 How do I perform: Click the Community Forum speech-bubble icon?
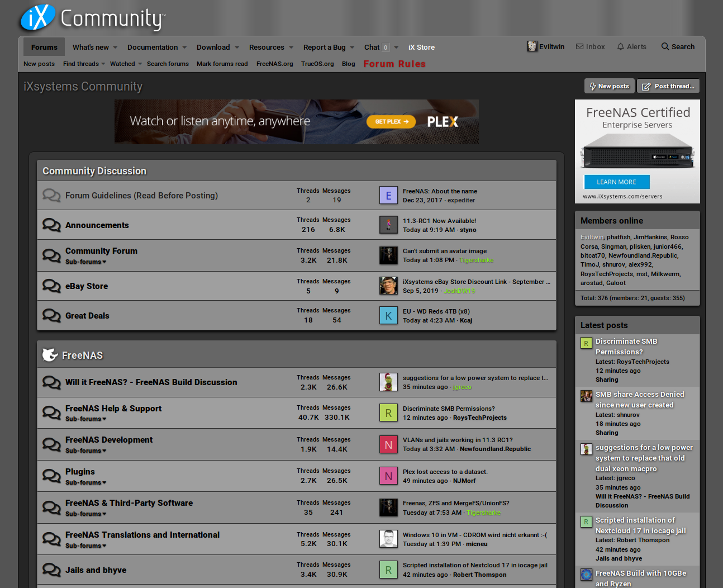(x=51, y=256)
